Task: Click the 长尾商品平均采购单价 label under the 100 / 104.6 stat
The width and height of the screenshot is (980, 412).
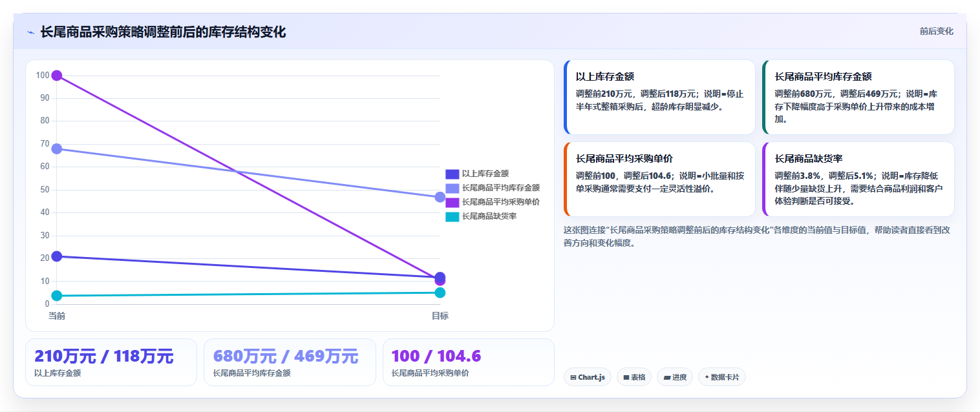Action: 431,373
